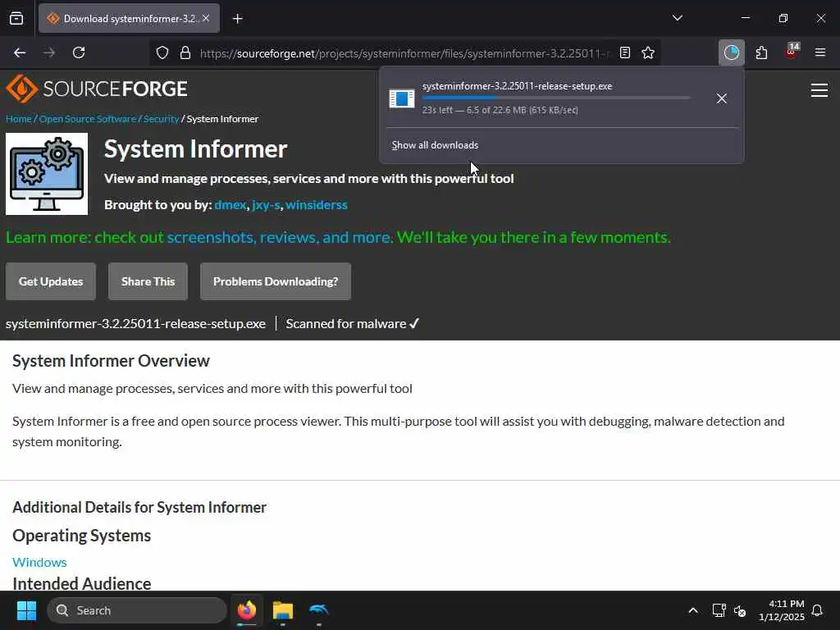Follow the screenshots, reviews, and more link

[x=281, y=237]
